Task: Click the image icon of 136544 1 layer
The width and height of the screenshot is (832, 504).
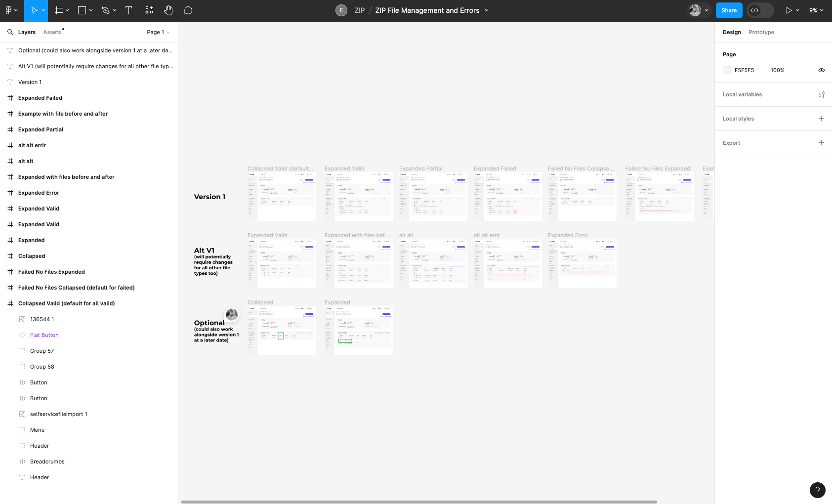Action: [x=22, y=319]
